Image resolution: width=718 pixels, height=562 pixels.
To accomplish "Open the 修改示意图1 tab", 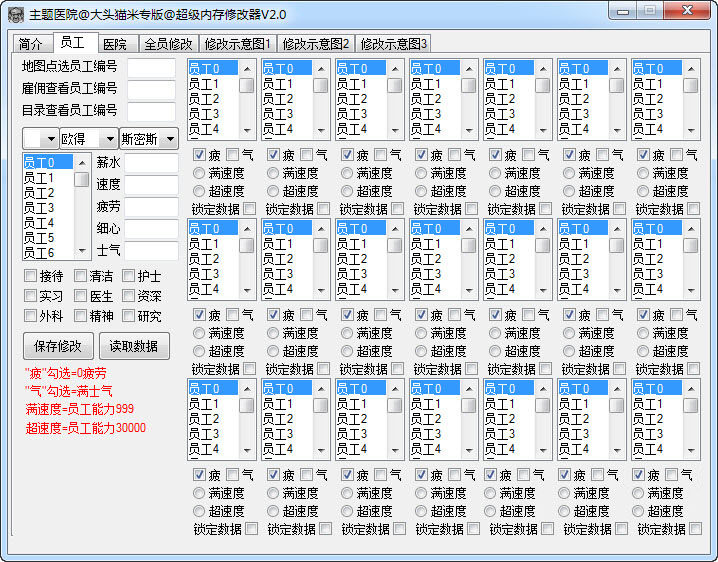I will 237,44.
